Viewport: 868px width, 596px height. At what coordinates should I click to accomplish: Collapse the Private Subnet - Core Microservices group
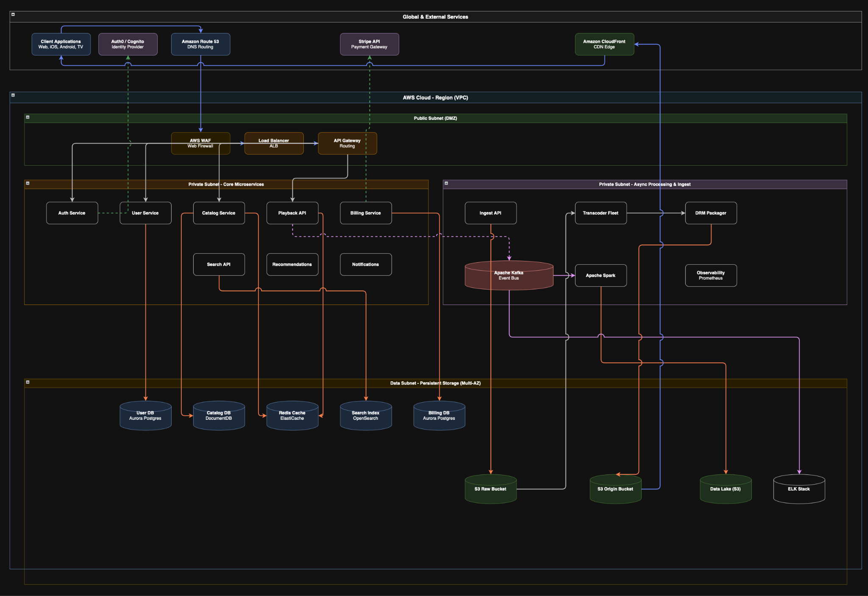(28, 183)
